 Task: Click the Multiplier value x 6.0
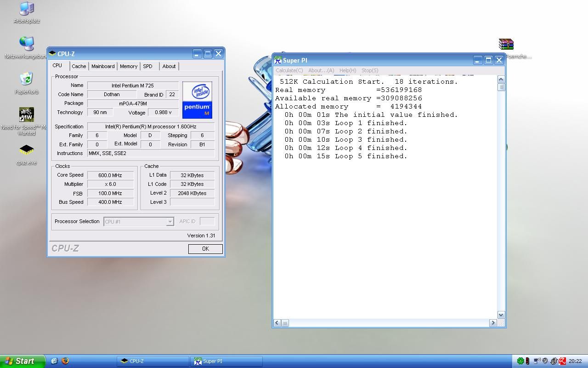110,184
